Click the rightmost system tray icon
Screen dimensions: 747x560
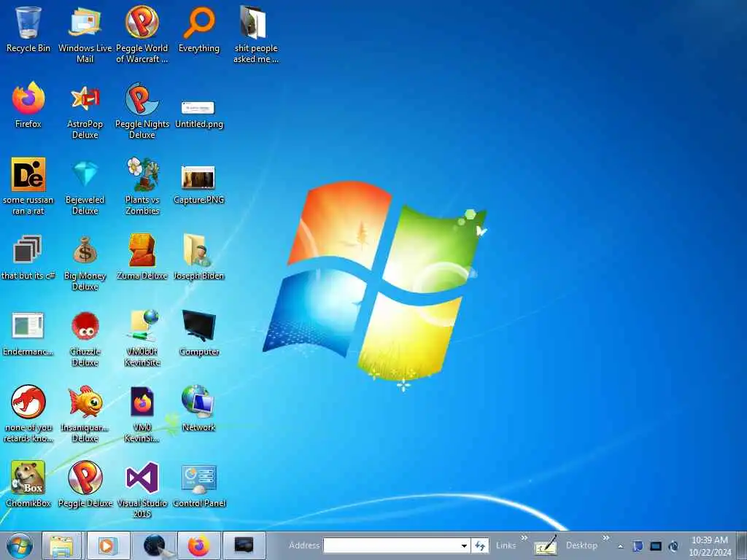673,546
